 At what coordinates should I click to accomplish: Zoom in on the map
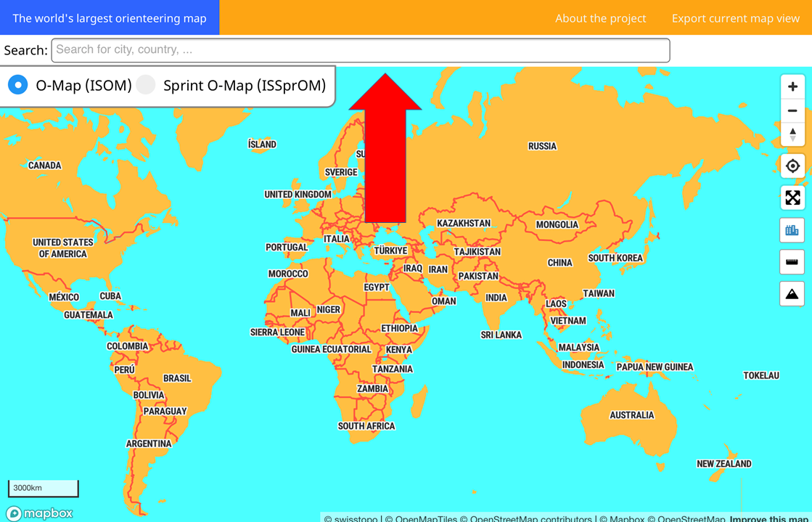[792, 86]
